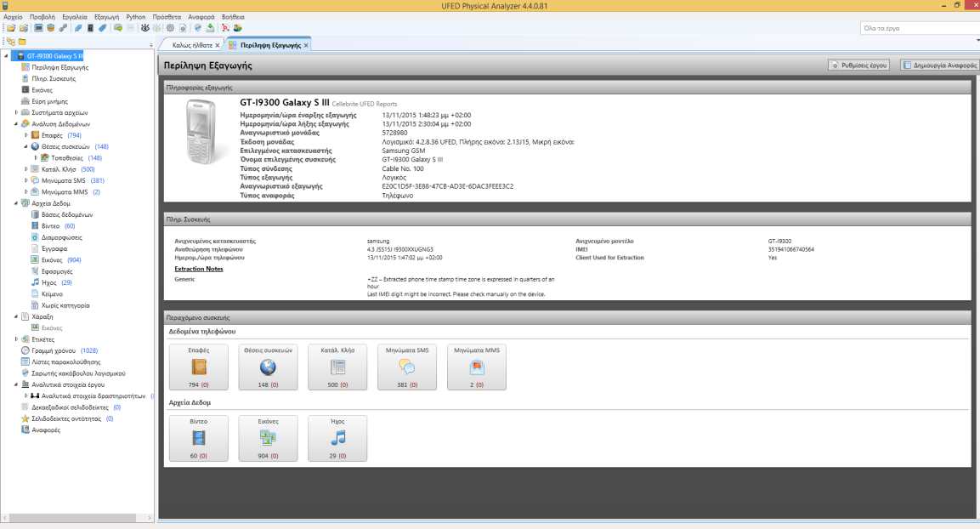
Task: Click the Extraction Notes link
Action: point(199,269)
